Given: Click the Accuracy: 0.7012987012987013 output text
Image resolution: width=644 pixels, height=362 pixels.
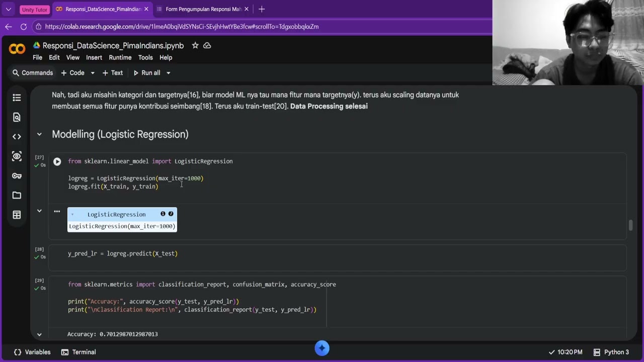Looking at the screenshot, I should [x=113, y=334].
